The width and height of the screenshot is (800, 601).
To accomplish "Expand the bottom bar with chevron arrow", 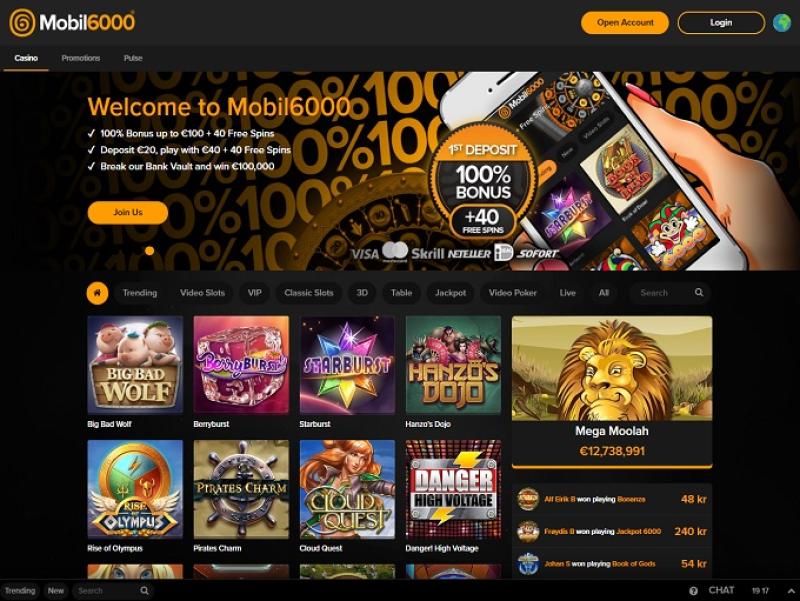I will (x=791, y=591).
